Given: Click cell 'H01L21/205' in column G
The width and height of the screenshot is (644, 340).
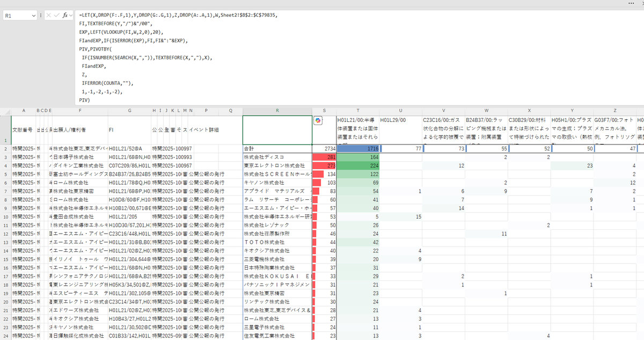Looking at the screenshot, I should [129, 216].
